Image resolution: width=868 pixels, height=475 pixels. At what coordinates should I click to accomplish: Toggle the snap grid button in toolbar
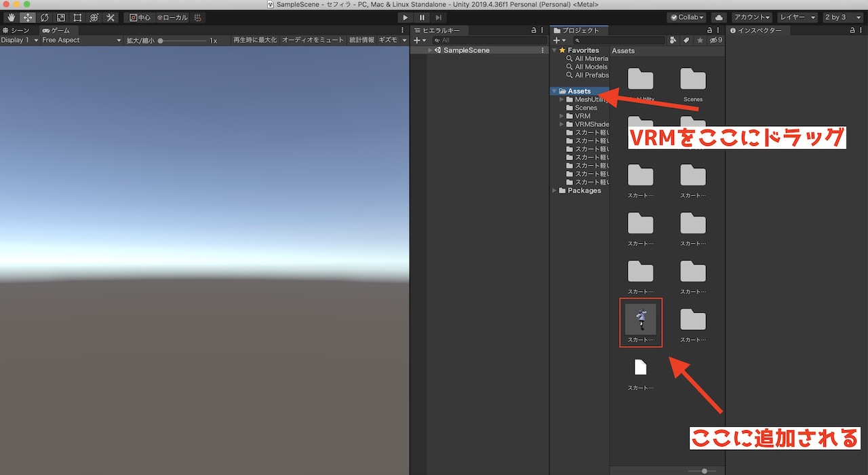click(x=197, y=17)
